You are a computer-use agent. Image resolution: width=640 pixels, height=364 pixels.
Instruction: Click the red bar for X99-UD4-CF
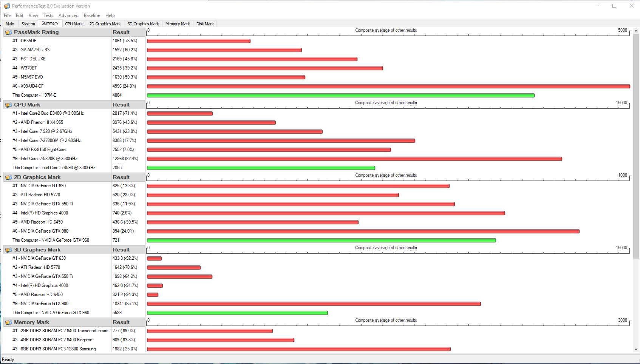tap(388, 86)
